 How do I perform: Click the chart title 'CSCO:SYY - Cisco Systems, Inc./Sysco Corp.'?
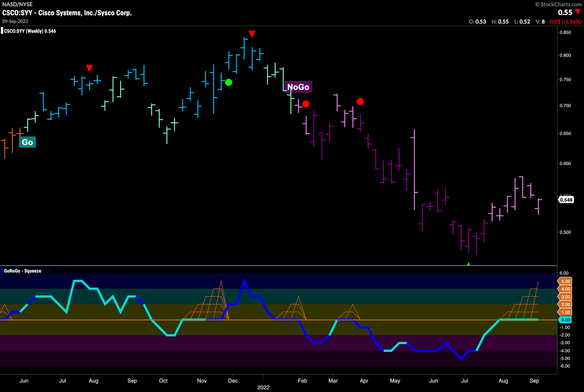click(67, 13)
